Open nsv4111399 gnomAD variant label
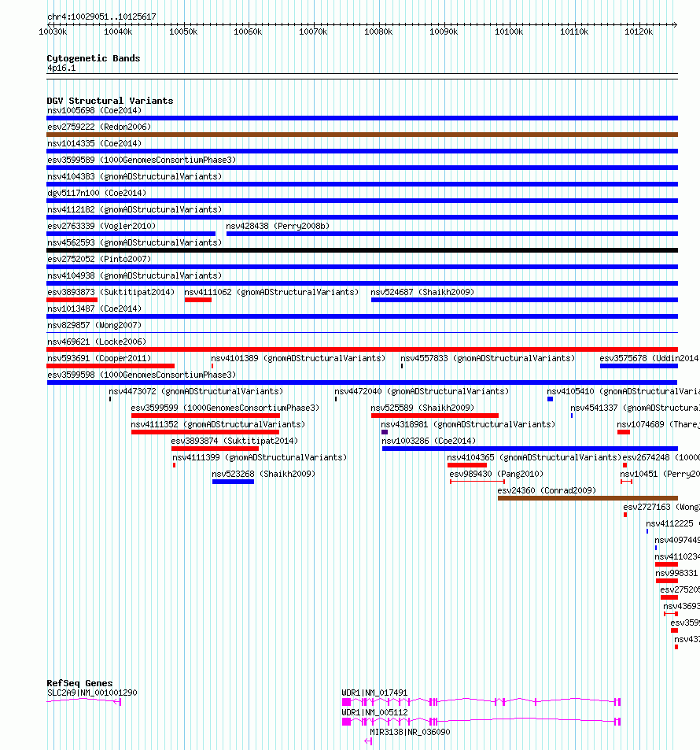This screenshot has height=750, width=700. pyautogui.click(x=260, y=458)
